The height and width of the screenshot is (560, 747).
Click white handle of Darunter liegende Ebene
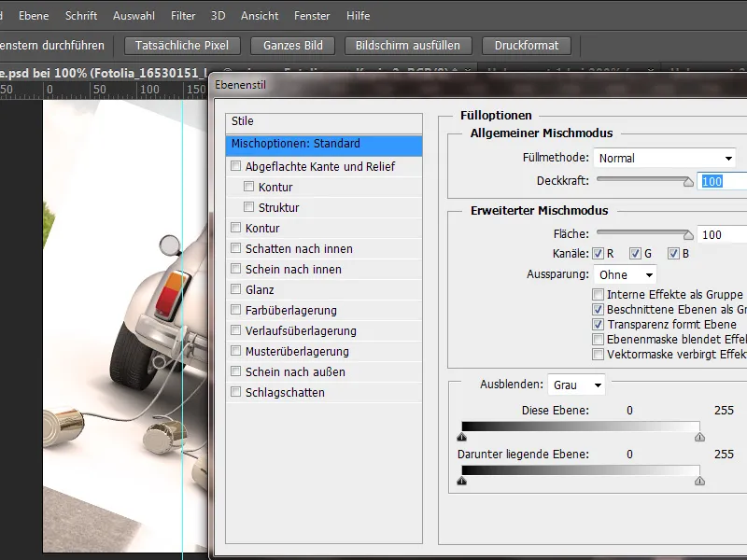pyautogui.click(x=699, y=481)
